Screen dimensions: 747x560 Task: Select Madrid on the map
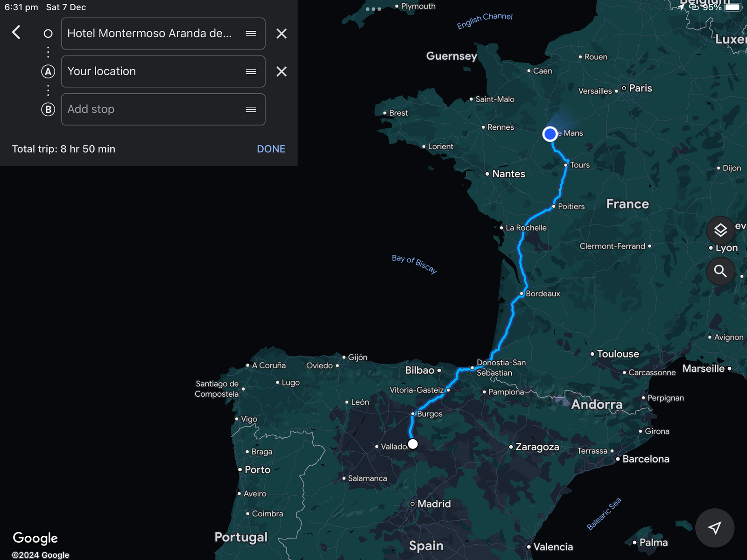tap(434, 504)
